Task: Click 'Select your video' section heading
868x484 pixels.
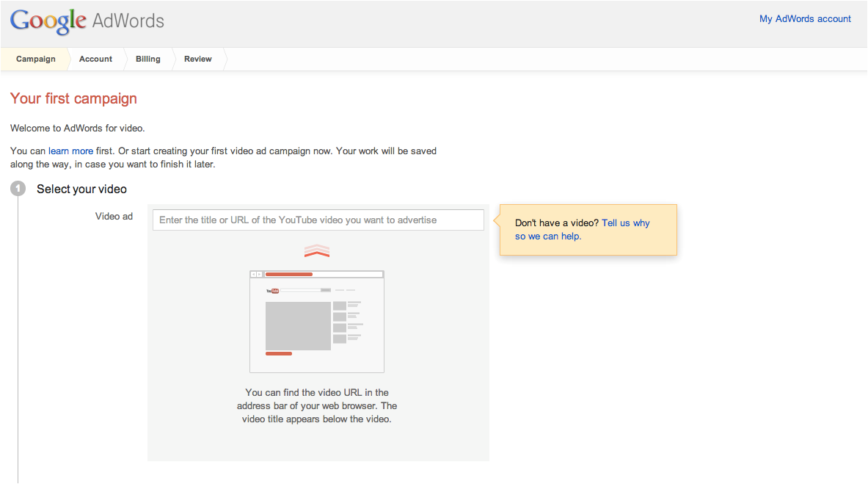Action: pyautogui.click(x=81, y=189)
